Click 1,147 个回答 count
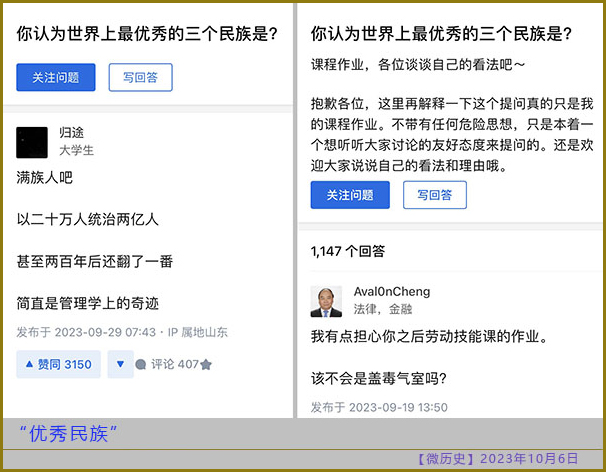The image size is (606, 472). pos(348,251)
